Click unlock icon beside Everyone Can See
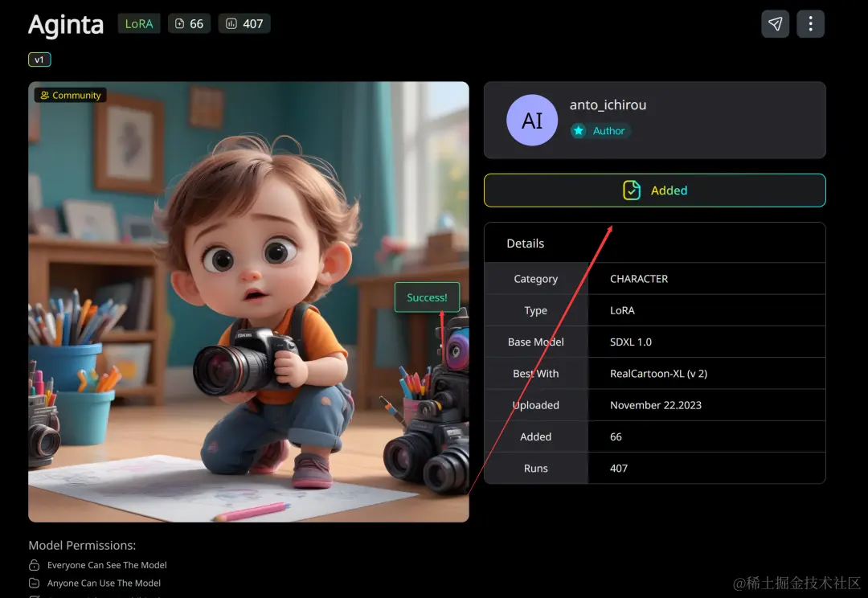Image resolution: width=868 pixels, height=598 pixels. 35,565
